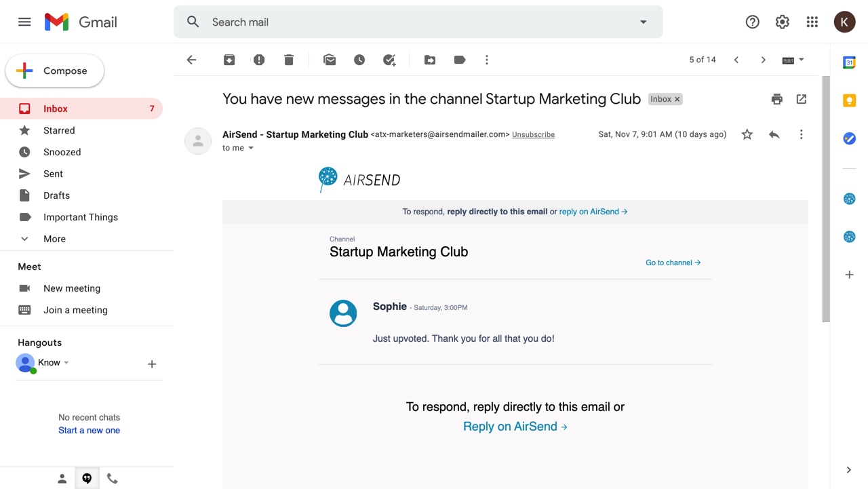Open Hangouts phone calls tab
Image resolution: width=868 pixels, height=489 pixels.
pyautogui.click(x=113, y=478)
